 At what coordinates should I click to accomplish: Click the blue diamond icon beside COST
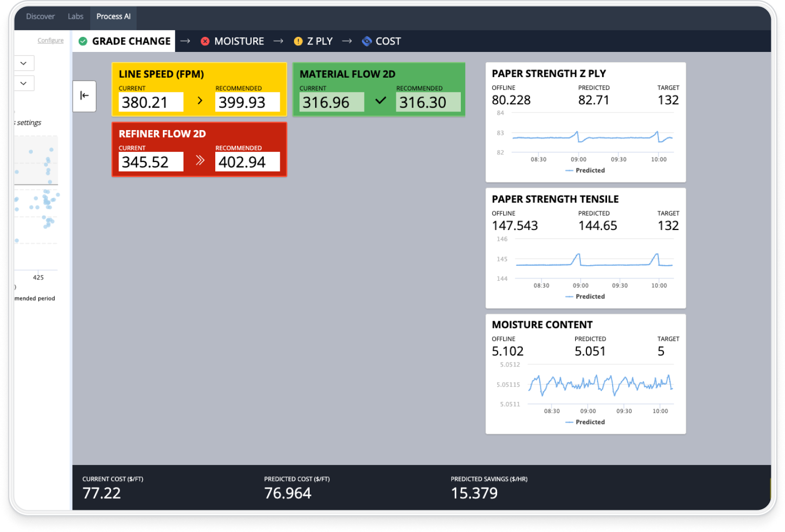367,41
